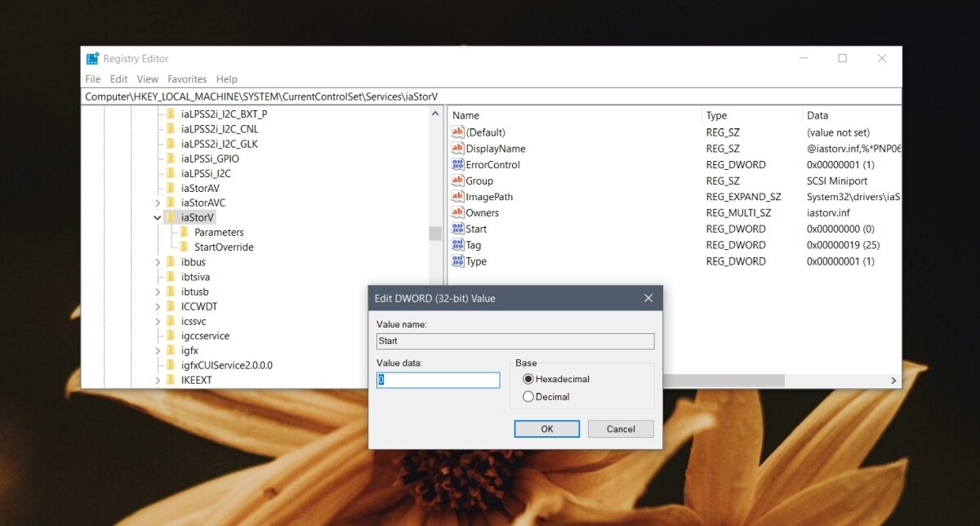Select the Decimal base option
This screenshot has width=980, height=526.
coord(530,397)
